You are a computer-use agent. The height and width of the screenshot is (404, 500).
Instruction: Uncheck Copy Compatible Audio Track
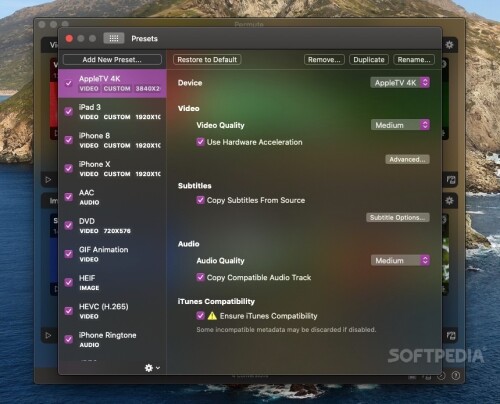[x=200, y=277]
